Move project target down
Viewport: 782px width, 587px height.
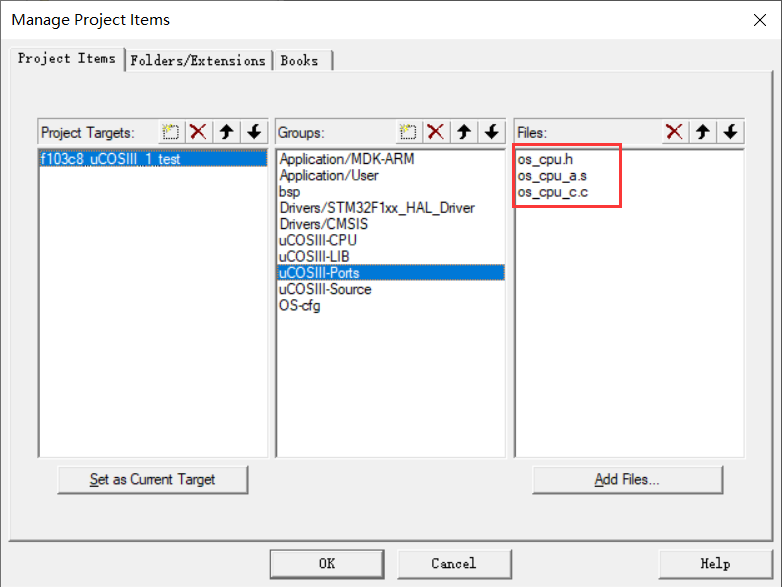click(x=254, y=132)
